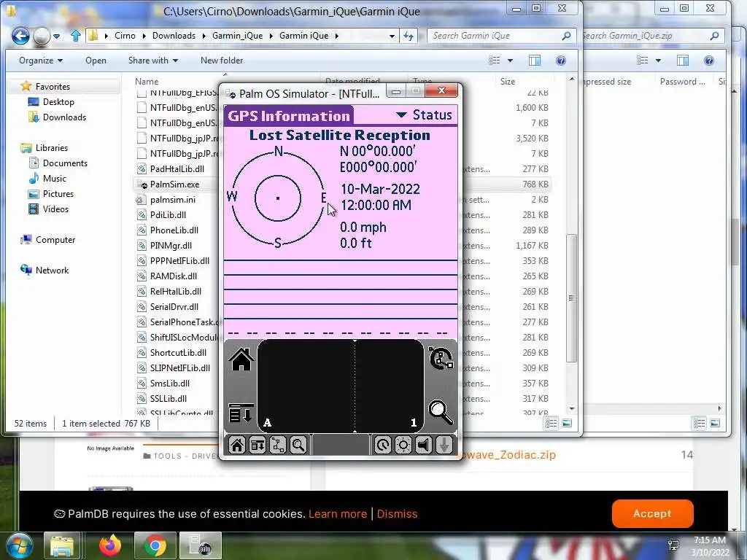
Task: Tap the brightness sun icon
Action: (403, 446)
